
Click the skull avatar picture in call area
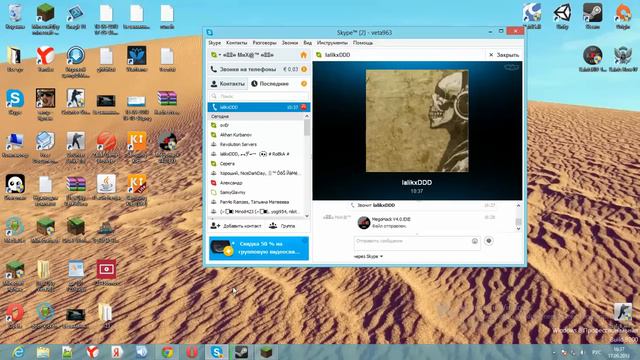tap(417, 121)
